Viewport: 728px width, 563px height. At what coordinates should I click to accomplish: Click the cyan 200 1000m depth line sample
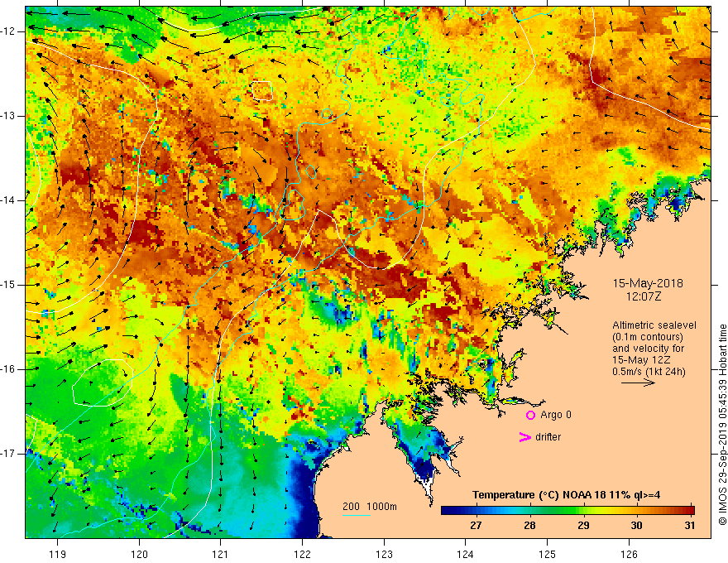[357, 515]
